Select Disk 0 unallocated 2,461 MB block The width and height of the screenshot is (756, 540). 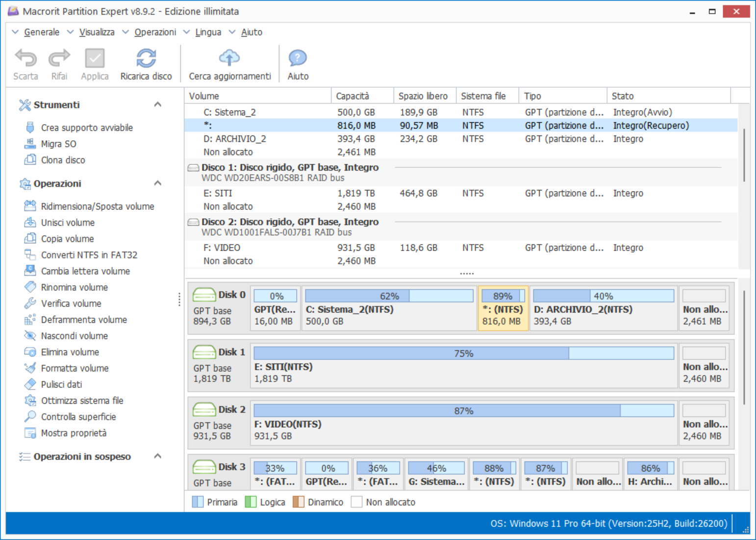pos(705,309)
